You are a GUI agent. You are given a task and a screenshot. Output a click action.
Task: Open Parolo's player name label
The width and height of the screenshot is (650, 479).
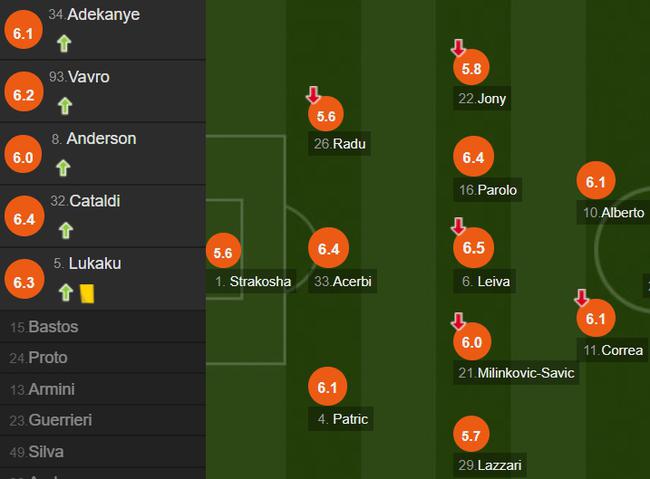(x=488, y=190)
